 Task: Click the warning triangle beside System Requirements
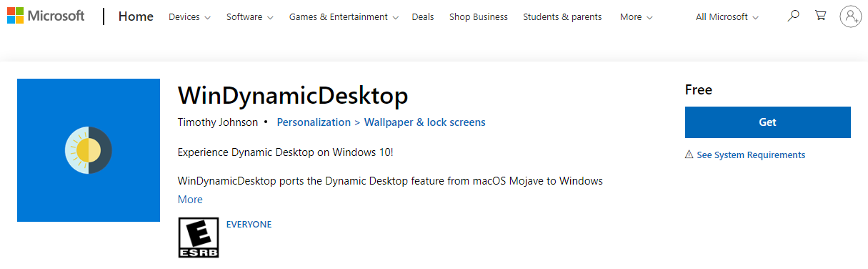pyautogui.click(x=689, y=155)
